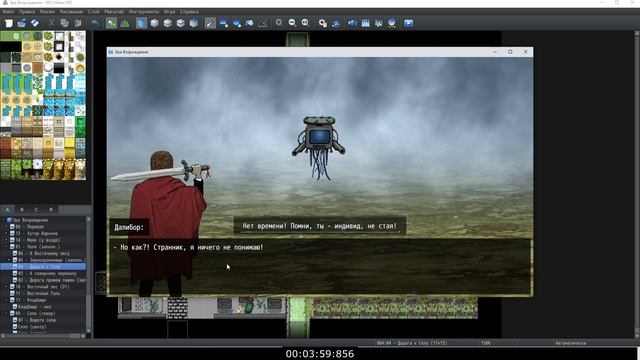Switch to tileset tab C

(36, 210)
